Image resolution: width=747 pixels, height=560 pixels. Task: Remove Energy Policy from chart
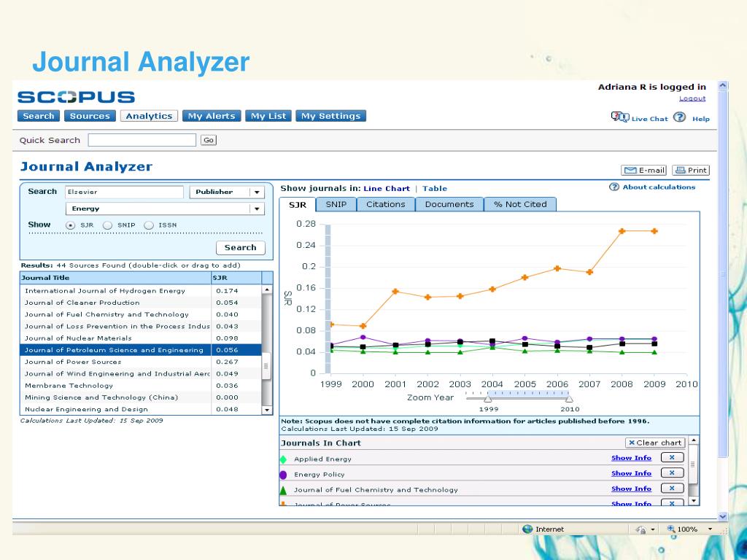pos(672,472)
